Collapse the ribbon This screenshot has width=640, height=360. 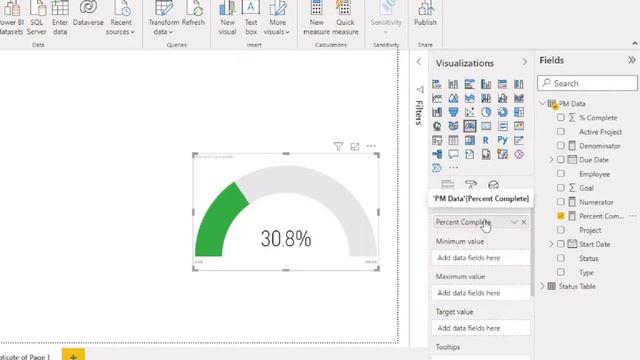[x=635, y=44]
